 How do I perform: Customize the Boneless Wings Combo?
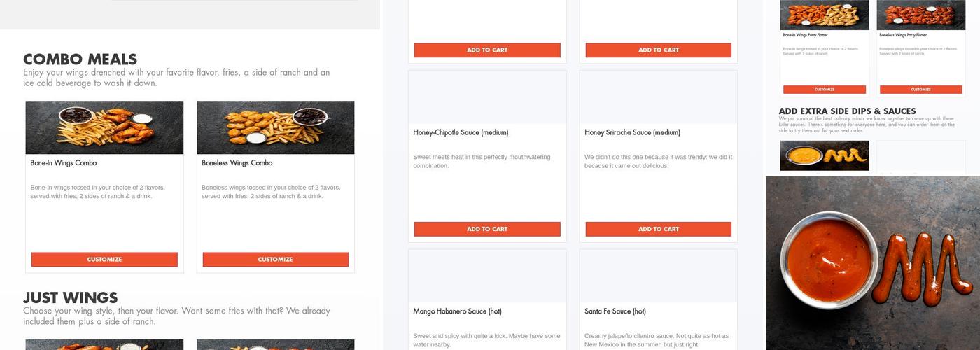(x=275, y=260)
